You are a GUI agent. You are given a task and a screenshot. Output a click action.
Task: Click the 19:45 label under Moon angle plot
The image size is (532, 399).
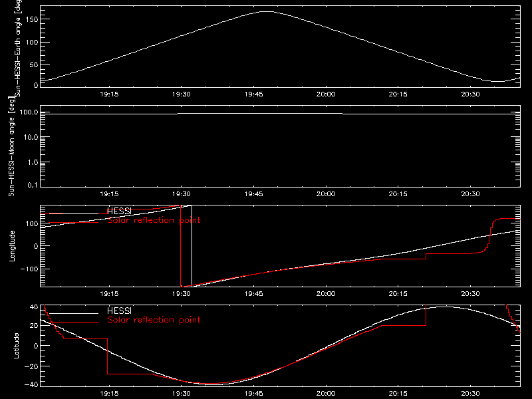click(254, 194)
